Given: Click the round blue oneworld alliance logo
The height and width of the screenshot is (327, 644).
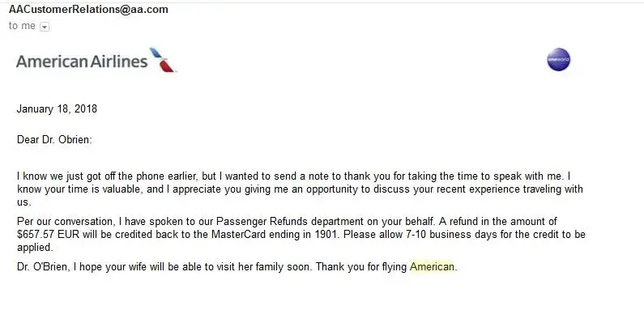Looking at the screenshot, I should coord(558,61).
